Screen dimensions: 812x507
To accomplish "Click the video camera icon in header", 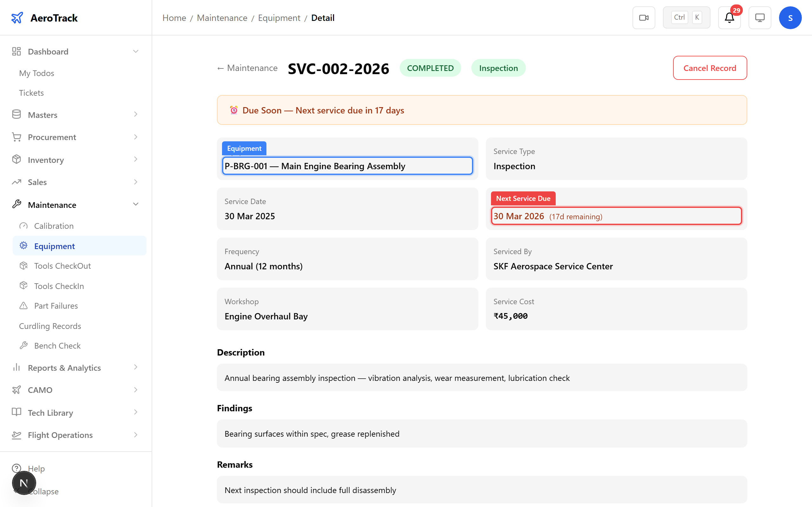I will pos(644,18).
